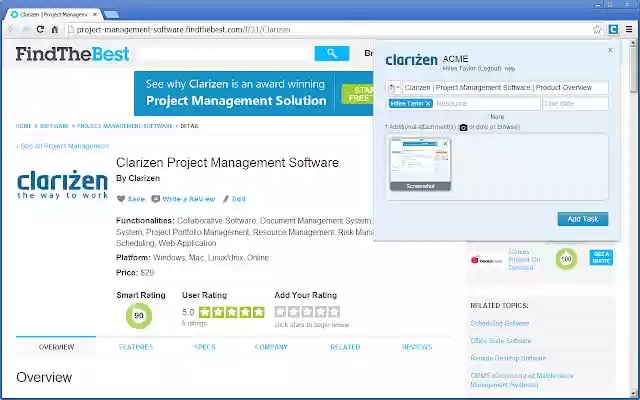The height and width of the screenshot is (400, 640).
Task: Switch to the OVERVIEW tab
Action: pos(56,347)
